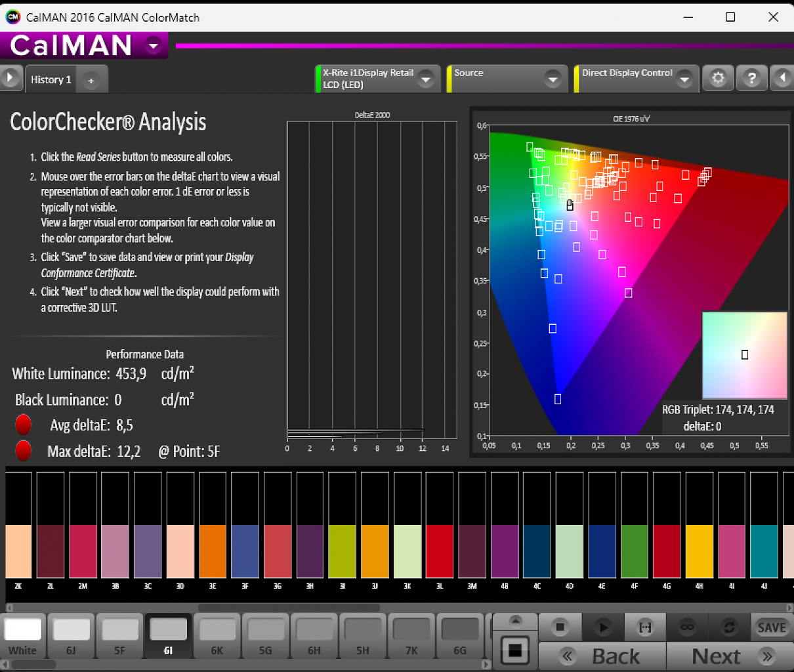This screenshot has width=794, height=672.
Task: Select the 5H gray patch
Action: pyautogui.click(x=363, y=636)
